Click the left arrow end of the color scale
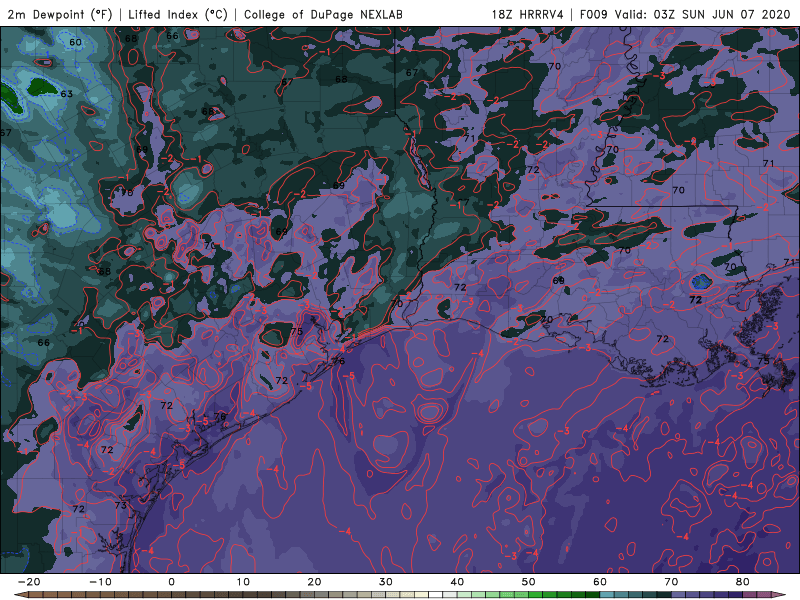This screenshot has width=800, height=600. (x=19, y=595)
